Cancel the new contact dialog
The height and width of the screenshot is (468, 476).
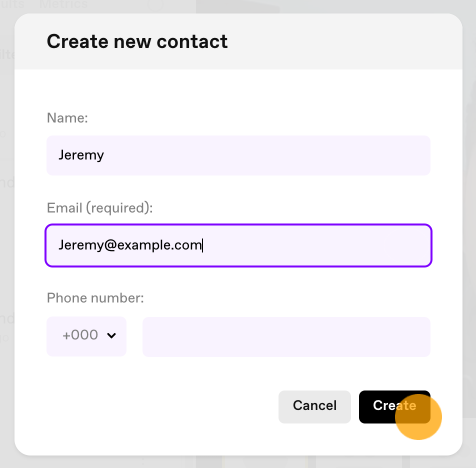[x=314, y=406]
